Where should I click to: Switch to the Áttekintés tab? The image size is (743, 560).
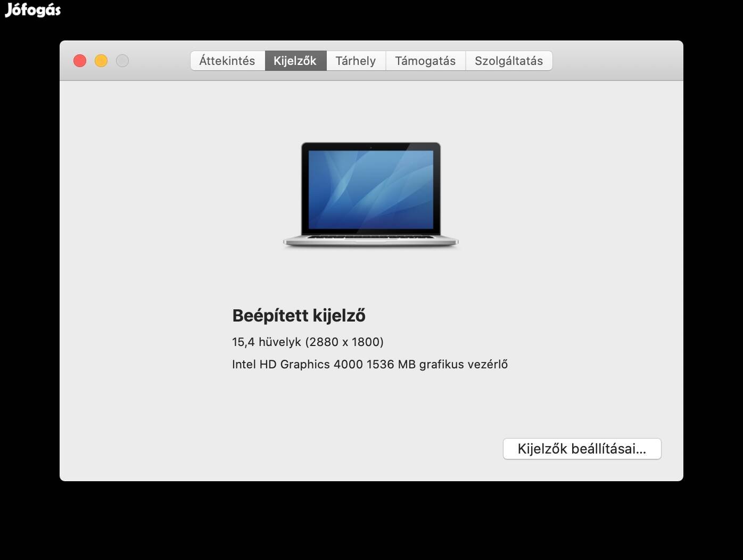click(227, 61)
